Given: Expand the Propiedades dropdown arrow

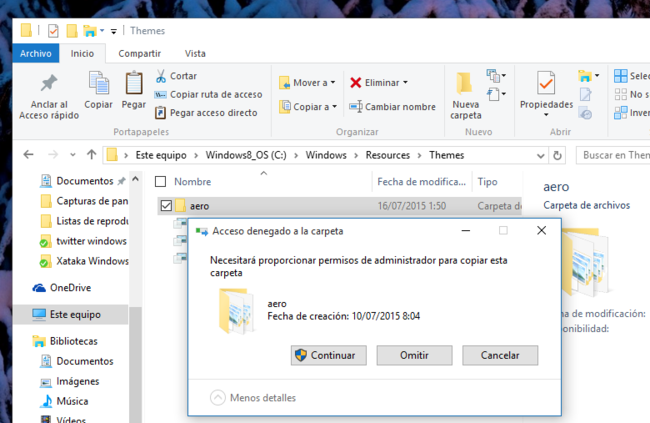Looking at the screenshot, I should [x=546, y=114].
